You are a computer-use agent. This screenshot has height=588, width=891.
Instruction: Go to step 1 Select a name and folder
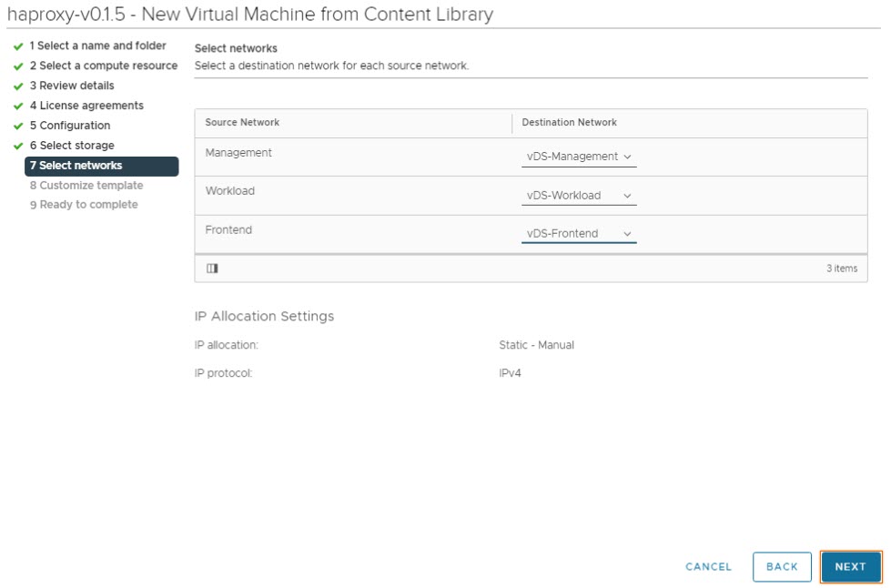pos(97,46)
